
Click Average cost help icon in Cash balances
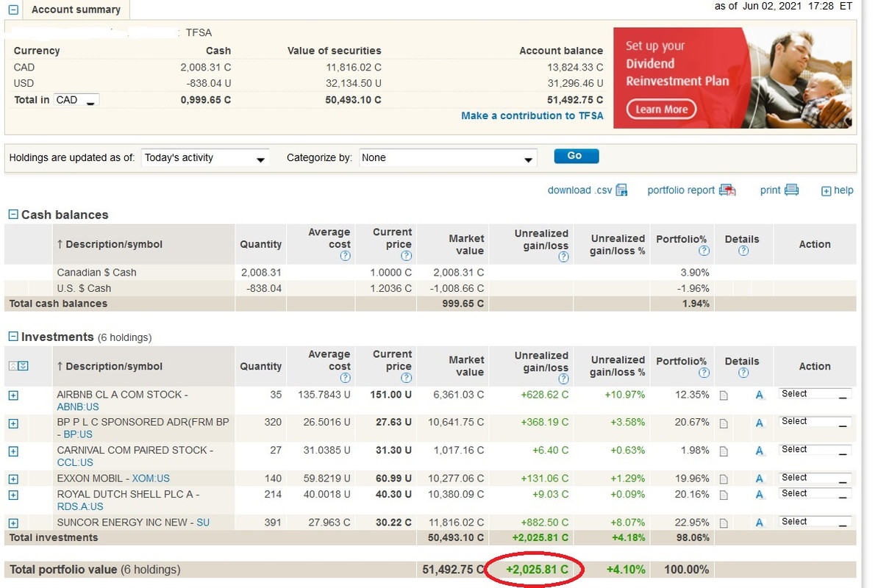pos(345,257)
